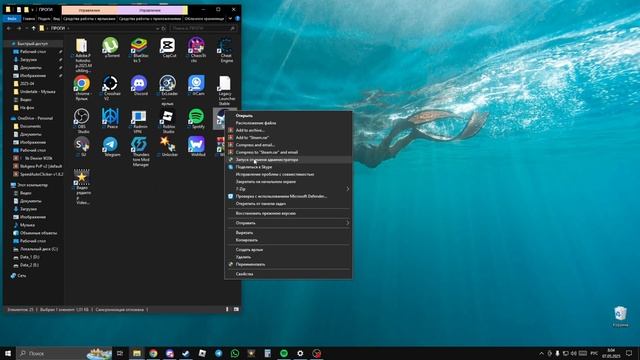
Task: Open the Средства работы с ярлыками tab
Action: pyautogui.click(x=89, y=19)
